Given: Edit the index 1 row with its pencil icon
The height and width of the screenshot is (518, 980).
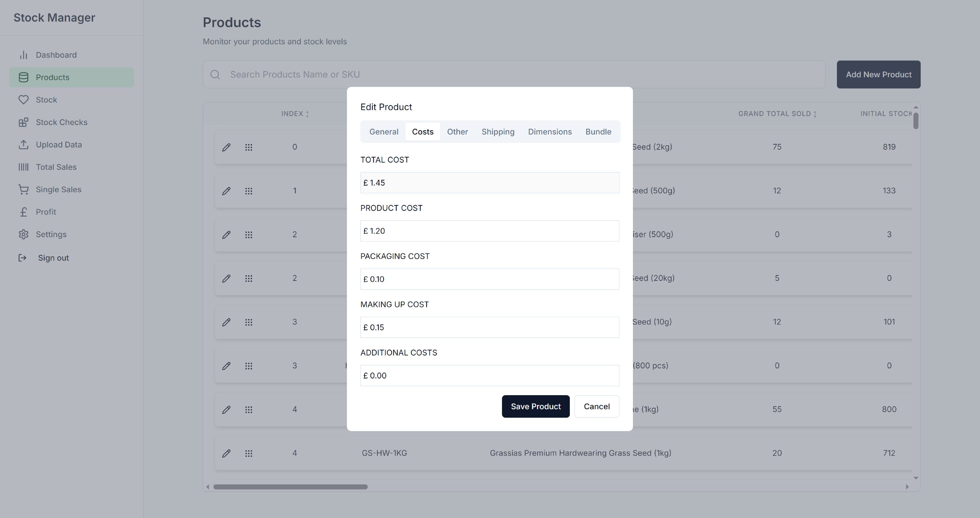Looking at the screenshot, I should point(226,191).
